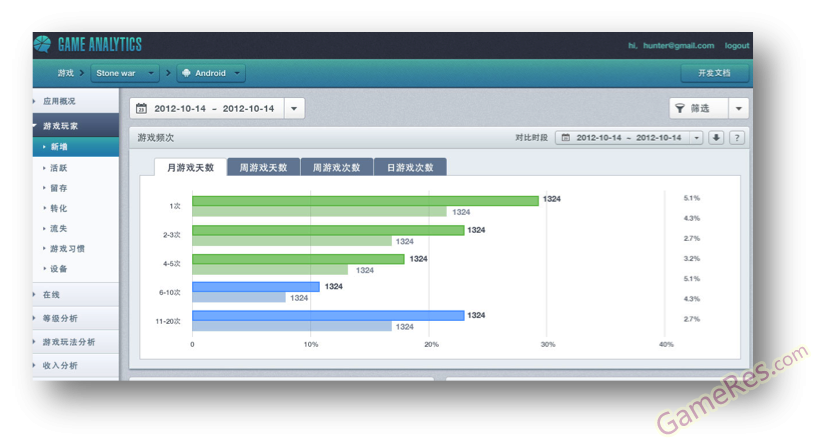This screenshot has height=445, width=818.
Task: Switch to 周游戏次数 tab
Action: click(x=336, y=167)
